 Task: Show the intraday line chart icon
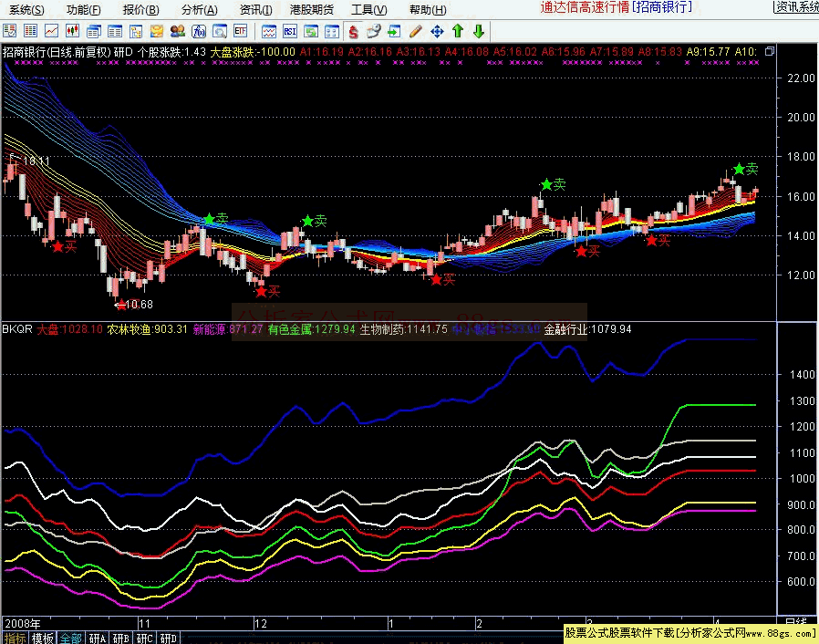click(x=51, y=31)
